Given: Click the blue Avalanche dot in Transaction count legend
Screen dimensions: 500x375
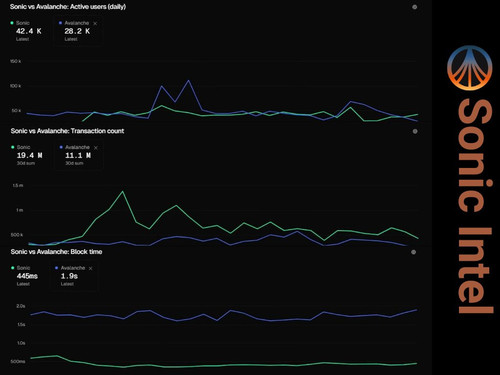Looking at the screenshot, I should point(61,147).
